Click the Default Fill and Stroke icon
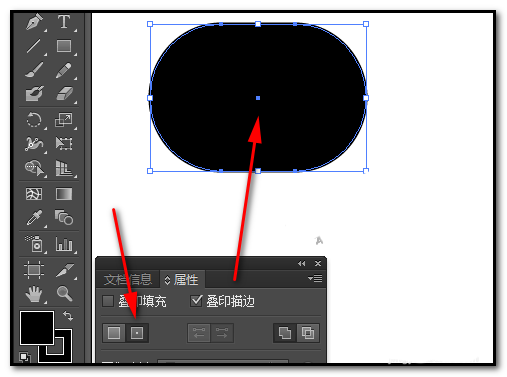Viewport: 507px width, 377px height. [25, 358]
